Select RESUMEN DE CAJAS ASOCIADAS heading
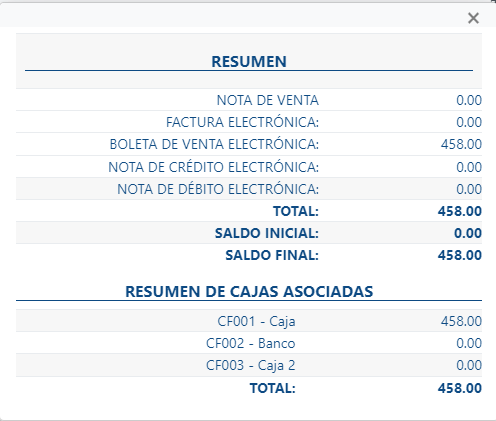Screen dimensions: 496x421 click(x=249, y=292)
